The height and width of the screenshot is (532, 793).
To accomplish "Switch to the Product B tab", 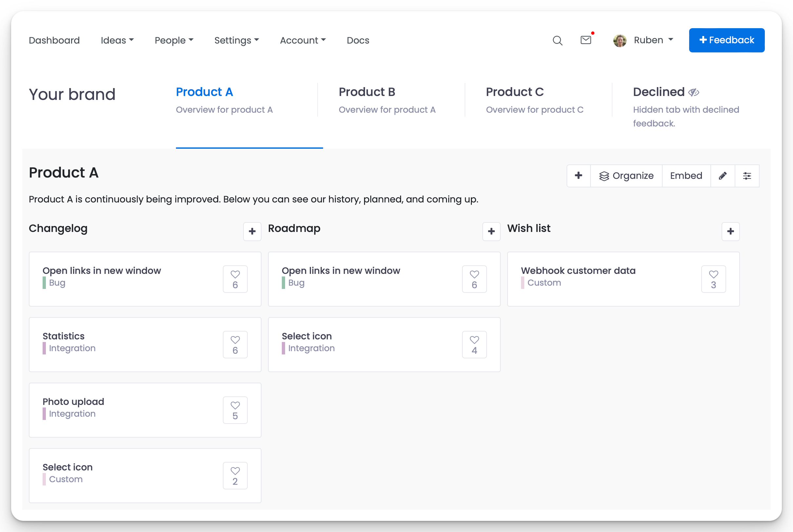I will point(367,92).
